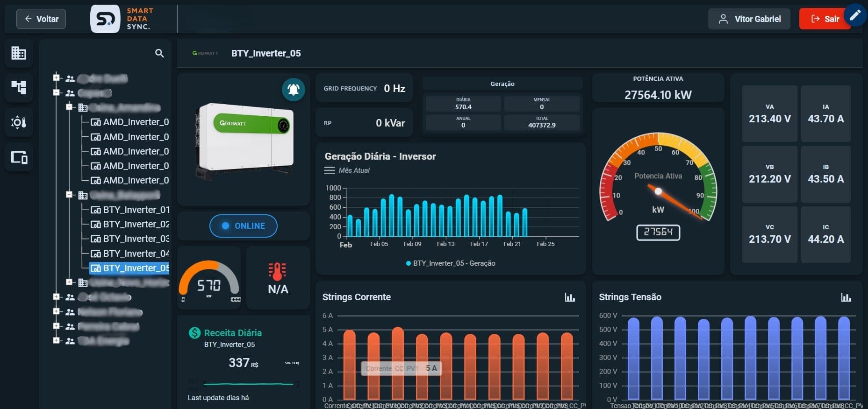Collapse the plant node containing the BTY inverters

[69, 195]
